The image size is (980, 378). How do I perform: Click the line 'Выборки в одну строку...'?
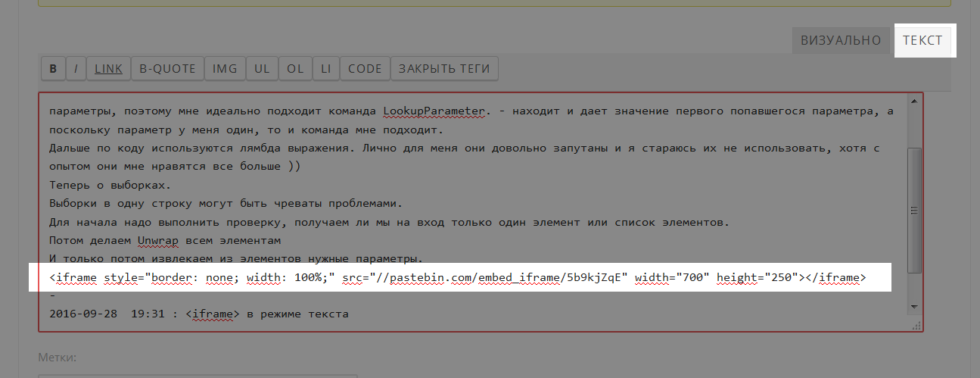click(x=228, y=204)
